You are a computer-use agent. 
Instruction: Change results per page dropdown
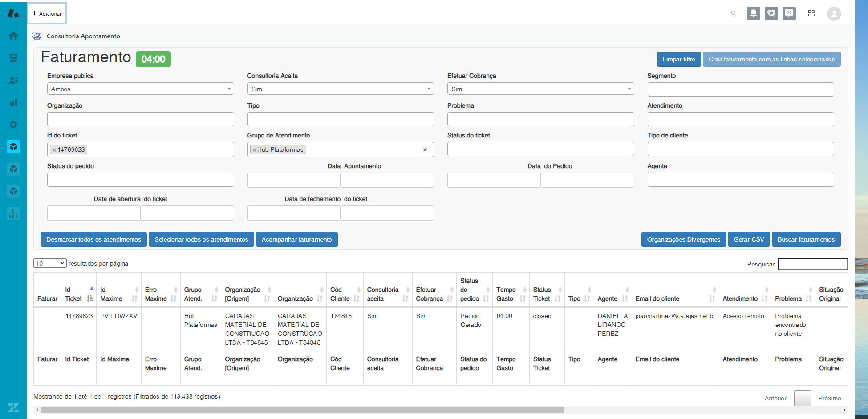coord(50,263)
